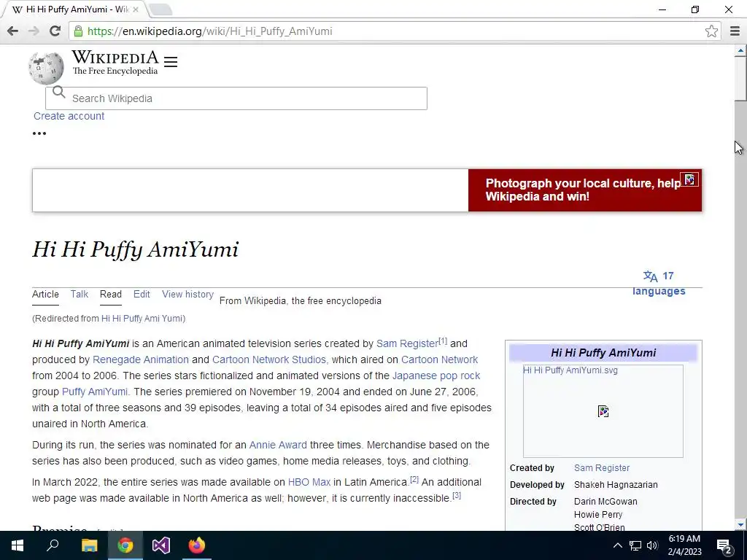This screenshot has width=747, height=560.
Task: Click citation reference [2]
Action: coord(414,480)
